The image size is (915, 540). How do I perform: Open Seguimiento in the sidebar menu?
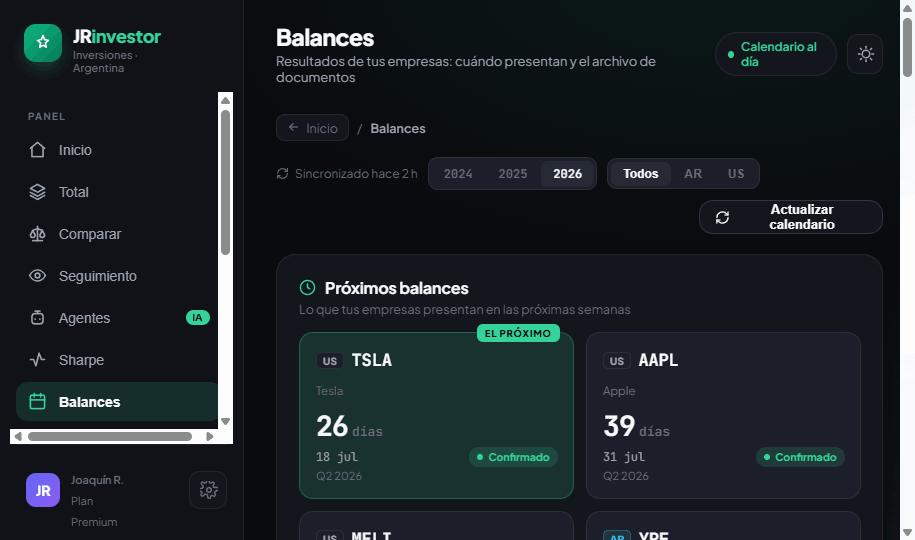click(117, 276)
